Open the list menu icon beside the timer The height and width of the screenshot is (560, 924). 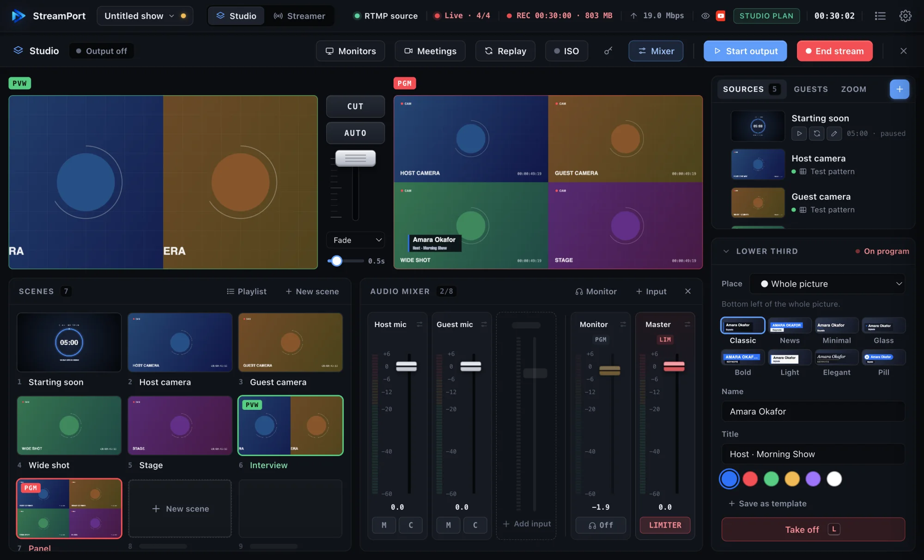(880, 16)
